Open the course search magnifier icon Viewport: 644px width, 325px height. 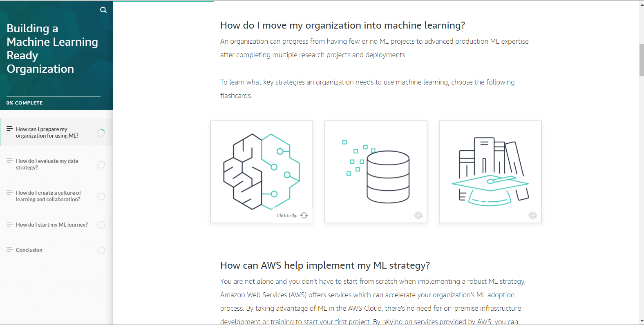(103, 10)
